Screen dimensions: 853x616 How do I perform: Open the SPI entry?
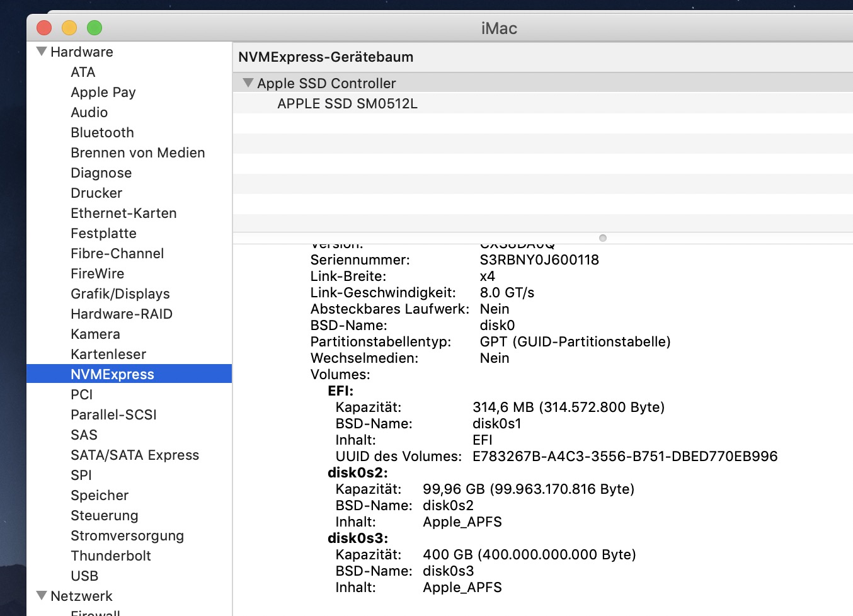coord(81,475)
